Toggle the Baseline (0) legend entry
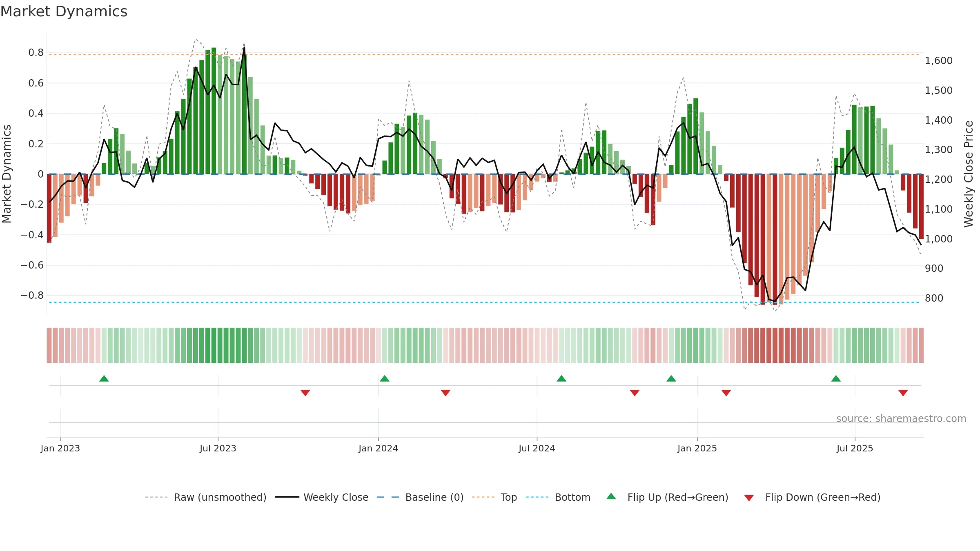Viewport: 980px width, 551px height. 420,497
